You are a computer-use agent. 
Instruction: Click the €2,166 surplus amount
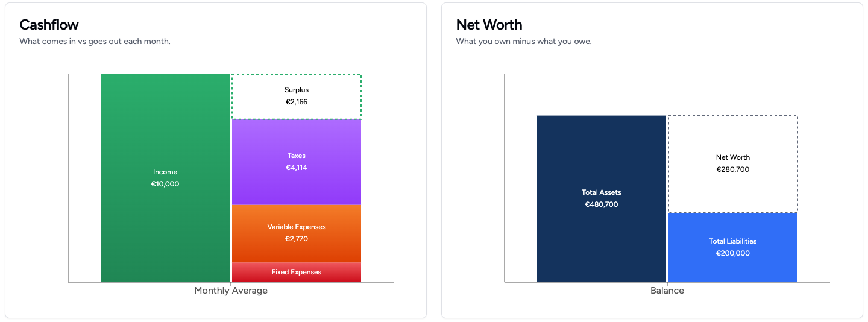[296, 102]
